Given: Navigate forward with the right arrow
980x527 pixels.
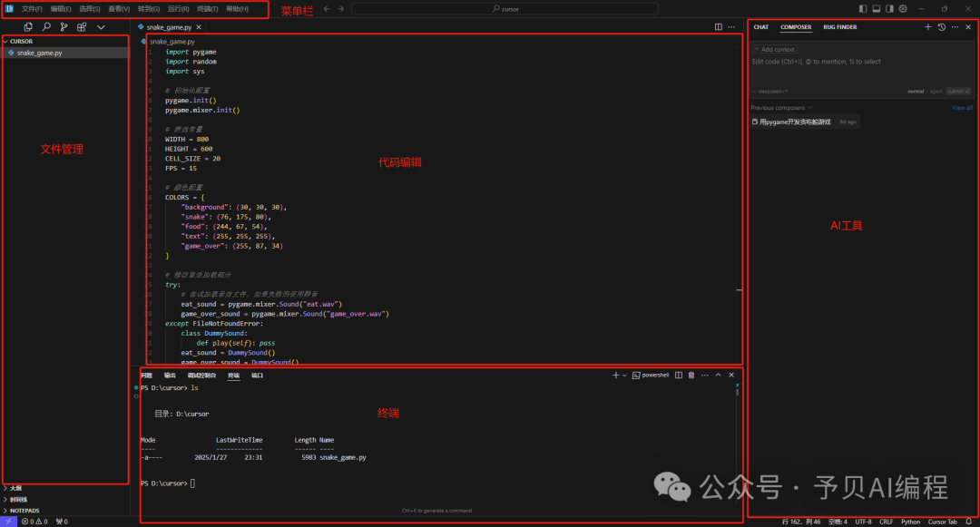Looking at the screenshot, I should [x=340, y=9].
